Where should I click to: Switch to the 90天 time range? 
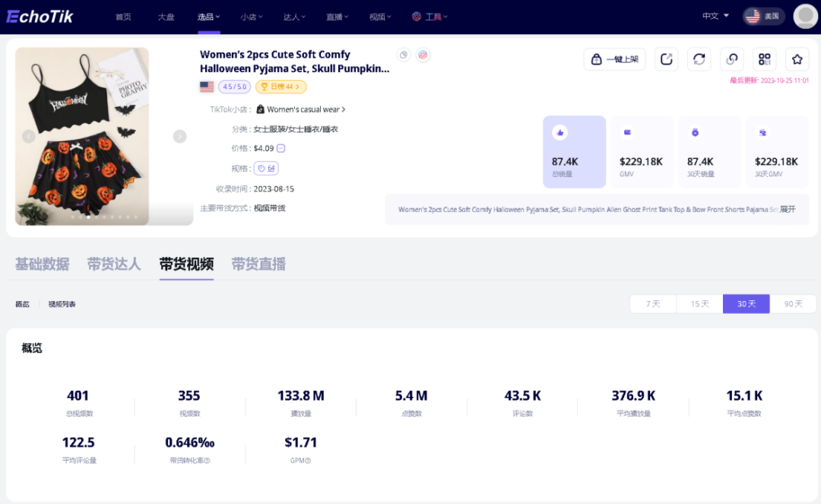point(793,303)
